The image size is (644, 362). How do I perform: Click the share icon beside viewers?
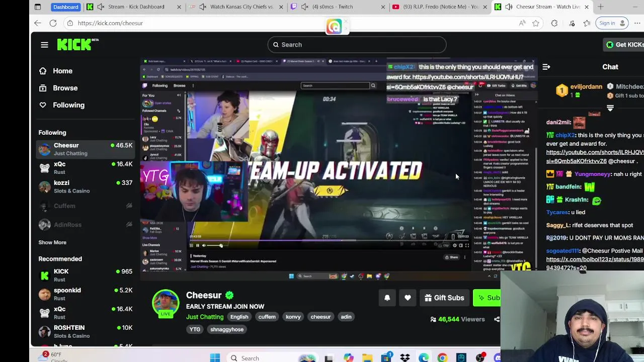[497, 319]
